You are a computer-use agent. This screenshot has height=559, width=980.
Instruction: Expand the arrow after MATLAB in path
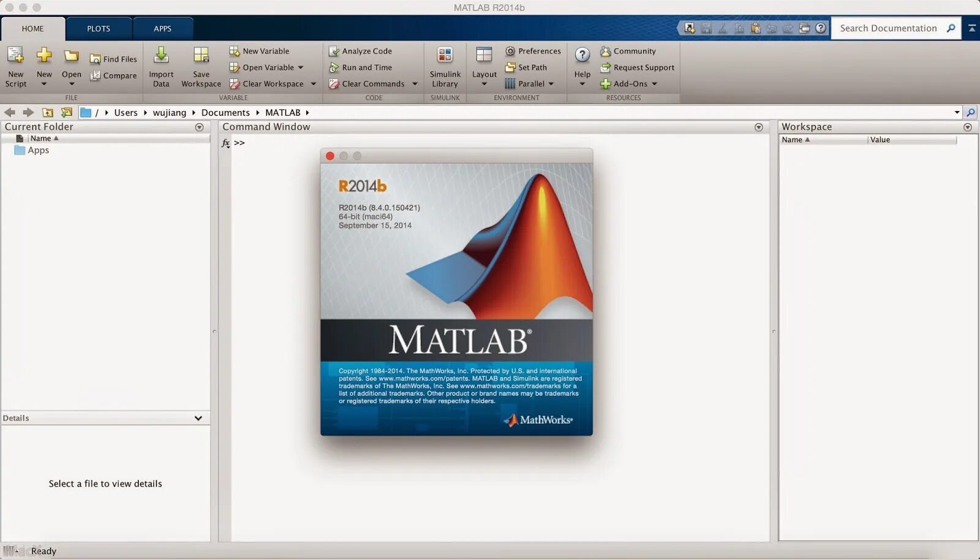307,112
